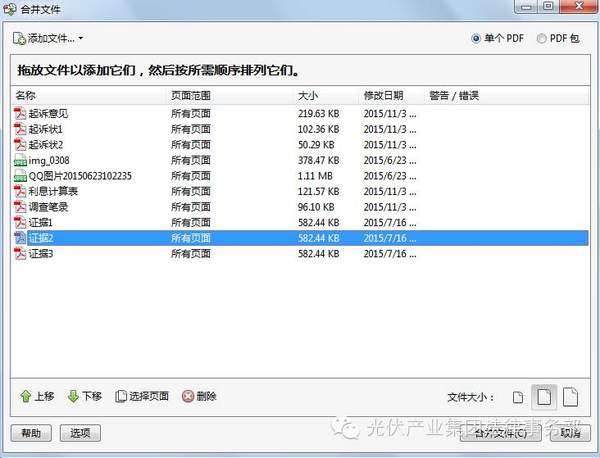This screenshot has height=458, width=600.
Task: Click the 取消 button
Action: [570, 433]
